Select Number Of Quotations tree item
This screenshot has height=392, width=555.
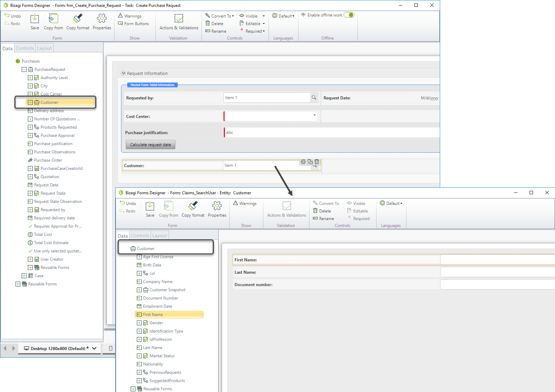pyautogui.click(x=54, y=119)
